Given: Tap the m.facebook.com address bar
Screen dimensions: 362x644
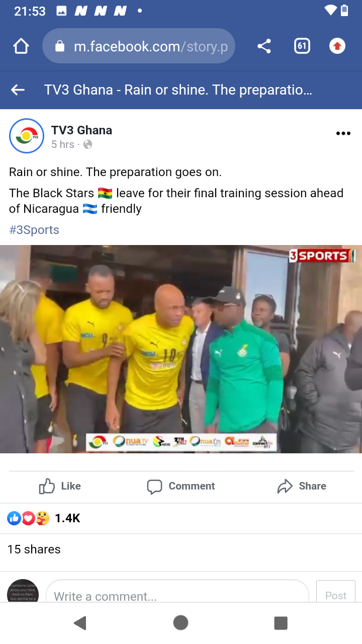Looking at the screenshot, I should pos(139,46).
